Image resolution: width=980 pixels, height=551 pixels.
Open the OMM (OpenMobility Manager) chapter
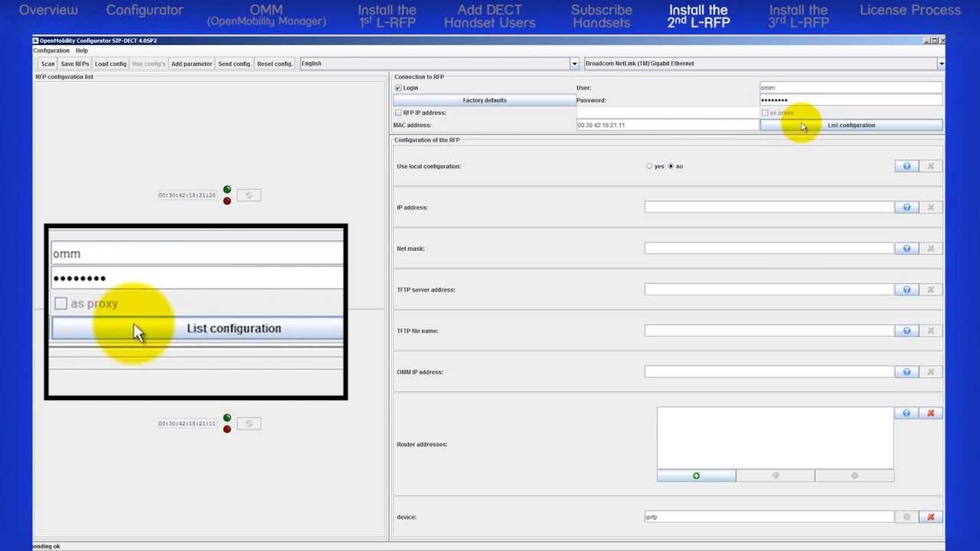[266, 15]
